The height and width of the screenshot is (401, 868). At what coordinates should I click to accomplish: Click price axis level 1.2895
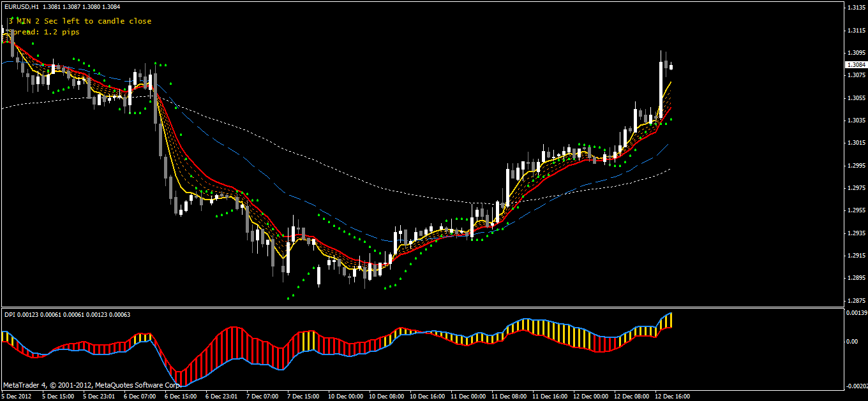pos(856,278)
